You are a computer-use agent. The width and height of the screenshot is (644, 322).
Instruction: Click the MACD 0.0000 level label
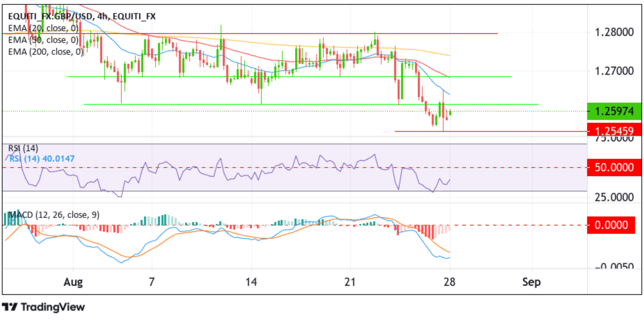pos(611,225)
